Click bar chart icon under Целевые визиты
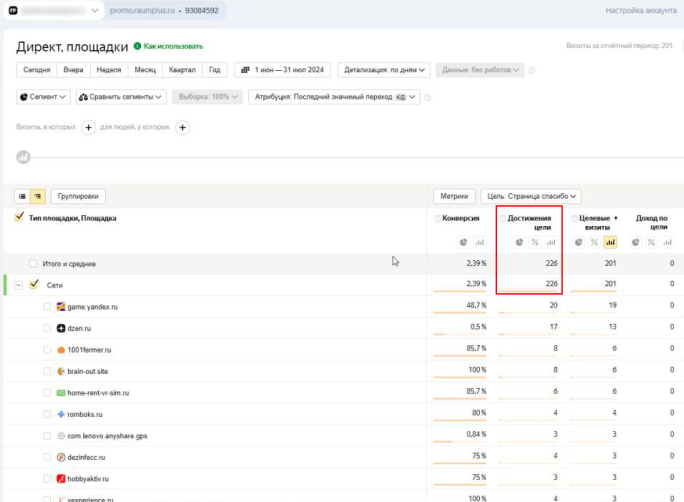The width and height of the screenshot is (684, 502). [x=609, y=242]
